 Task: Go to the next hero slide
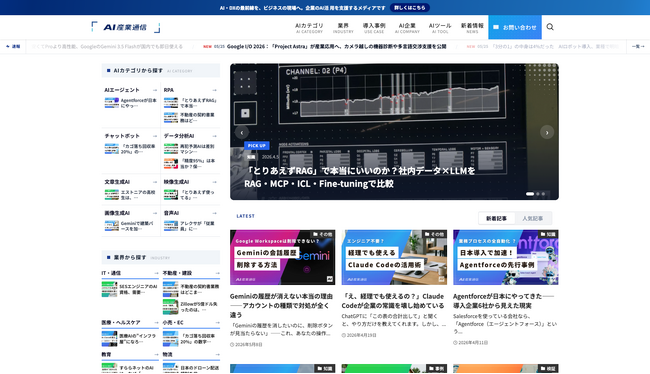click(547, 132)
